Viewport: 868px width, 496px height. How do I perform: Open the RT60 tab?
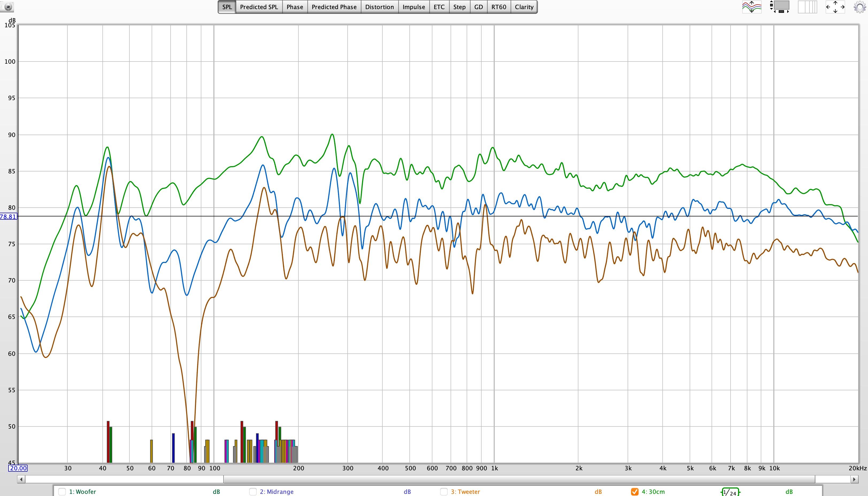[x=499, y=7]
